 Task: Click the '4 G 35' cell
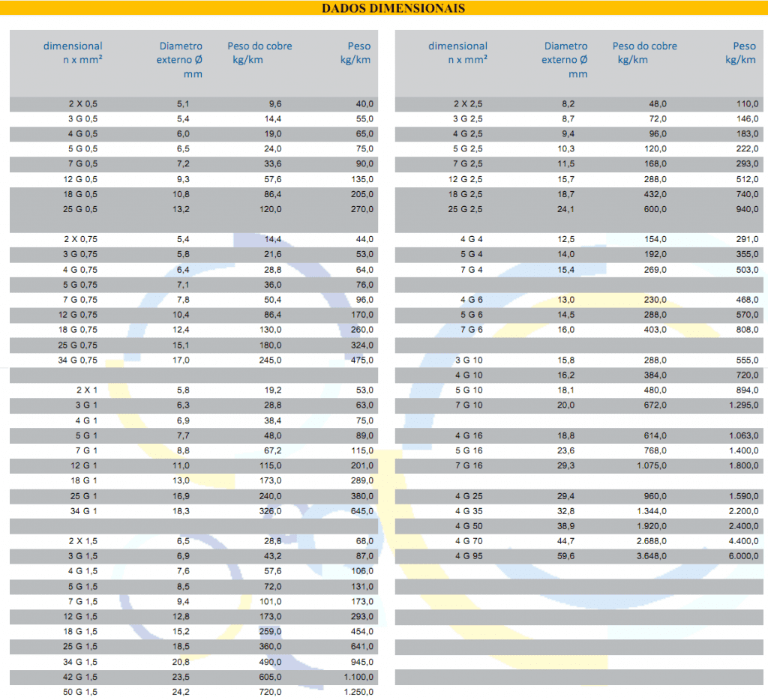[469, 511]
